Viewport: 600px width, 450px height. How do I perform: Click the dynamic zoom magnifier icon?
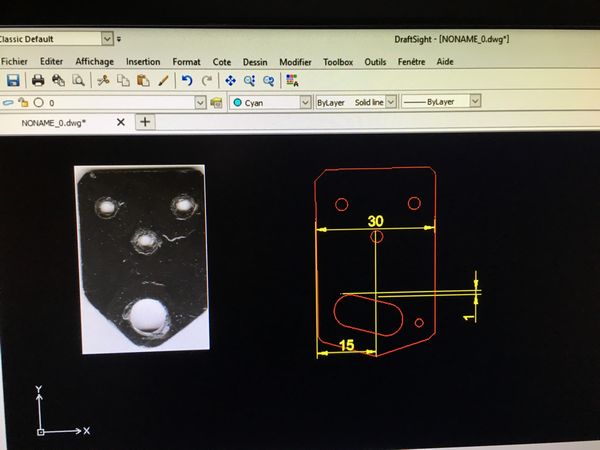click(249, 81)
